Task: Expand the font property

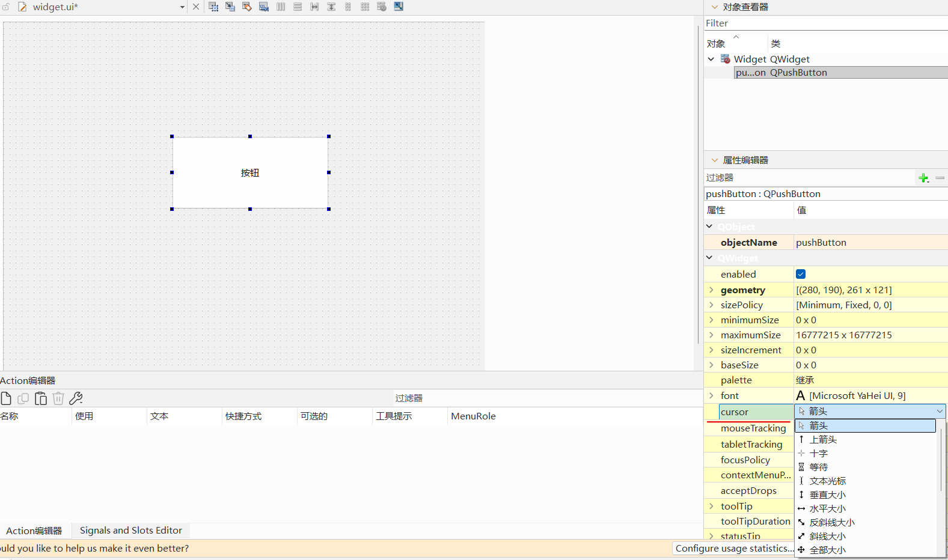Action: coord(711,395)
